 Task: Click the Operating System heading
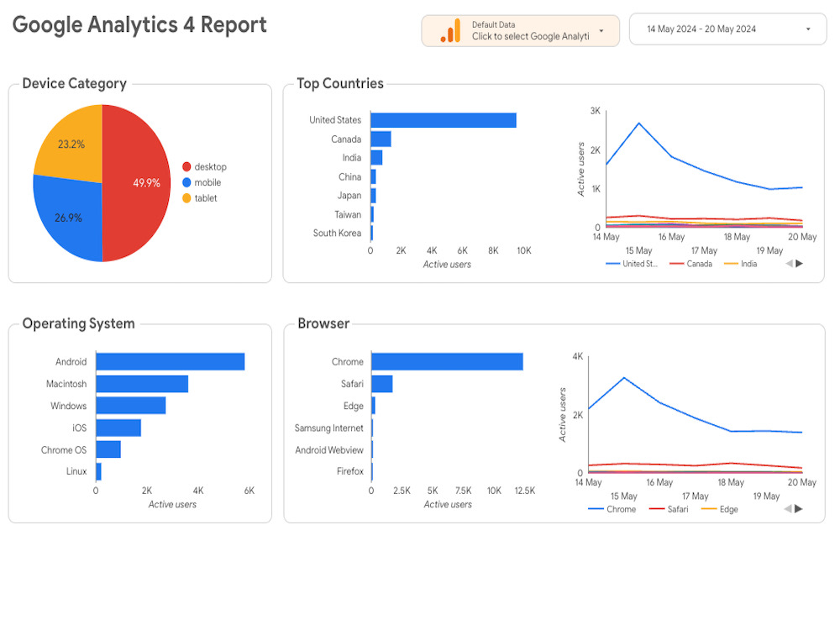tap(79, 323)
